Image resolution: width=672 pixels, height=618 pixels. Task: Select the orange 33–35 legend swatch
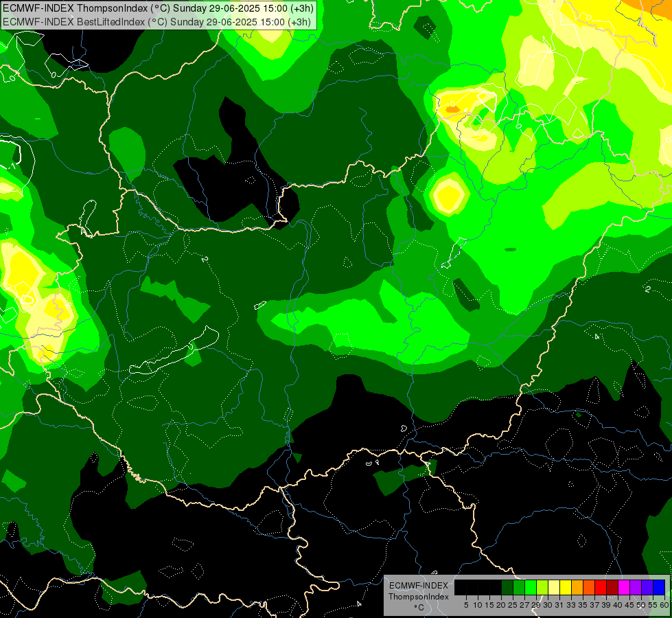[577, 587]
